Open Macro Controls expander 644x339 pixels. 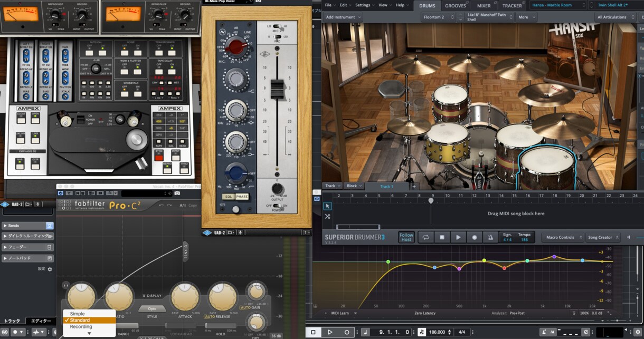pos(563,237)
